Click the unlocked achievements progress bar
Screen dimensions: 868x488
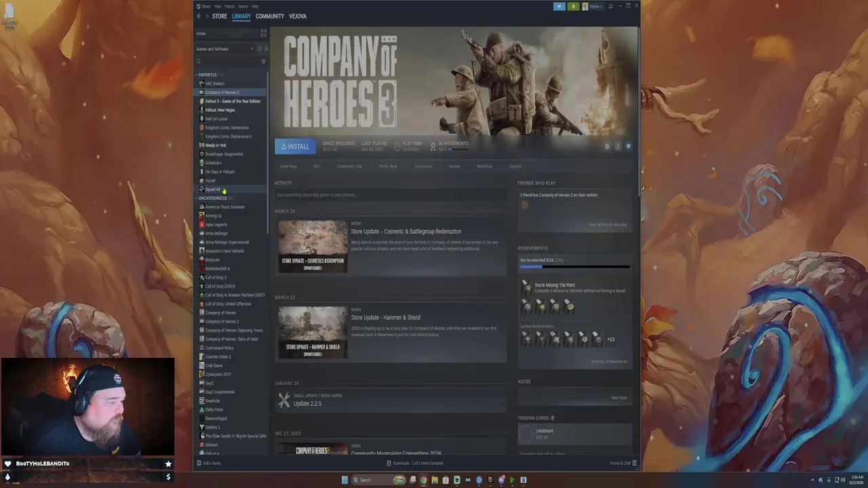coord(575,267)
